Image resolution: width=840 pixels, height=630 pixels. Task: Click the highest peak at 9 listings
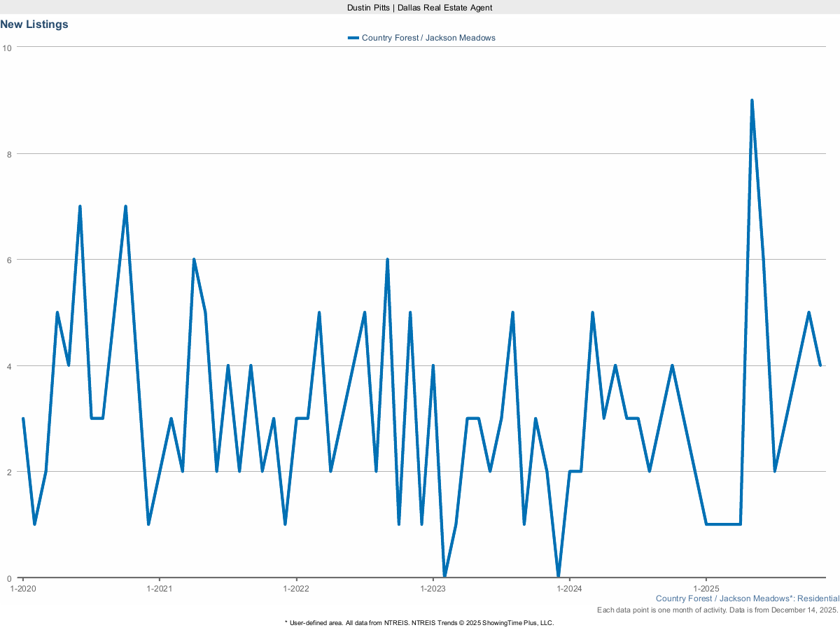pyautogui.click(x=752, y=101)
